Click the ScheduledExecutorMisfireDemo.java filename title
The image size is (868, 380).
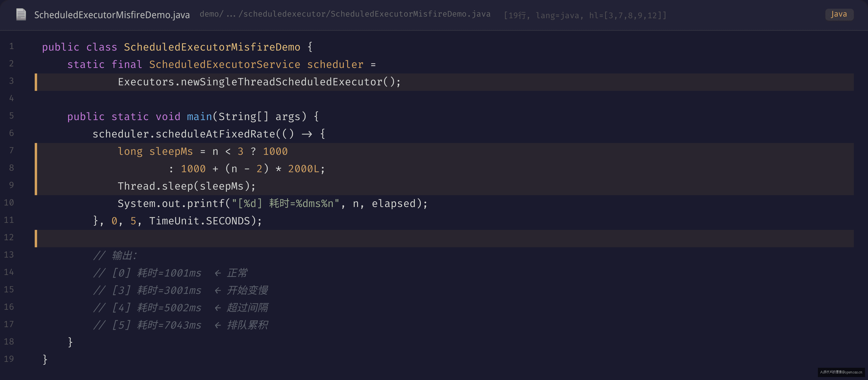(x=112, y=15)
